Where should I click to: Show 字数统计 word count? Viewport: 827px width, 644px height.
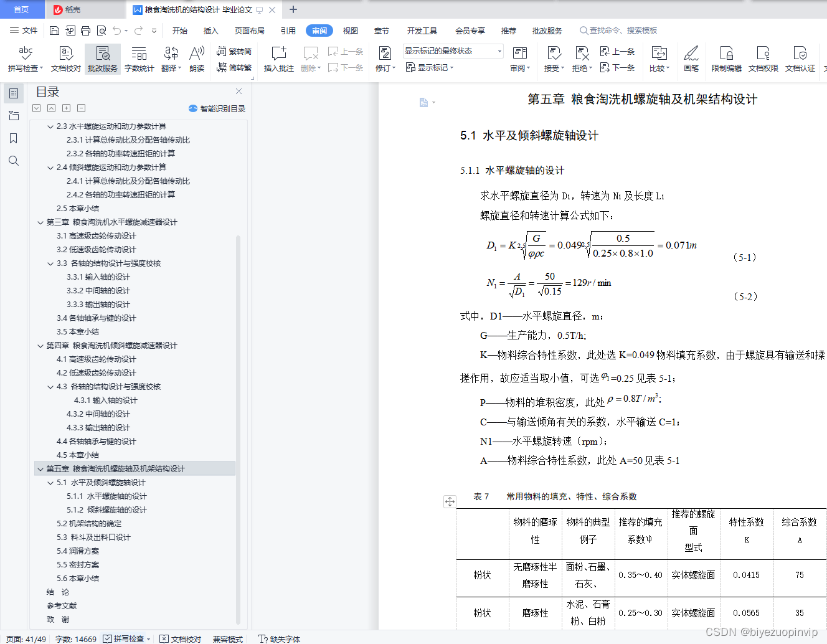[139, 59]
